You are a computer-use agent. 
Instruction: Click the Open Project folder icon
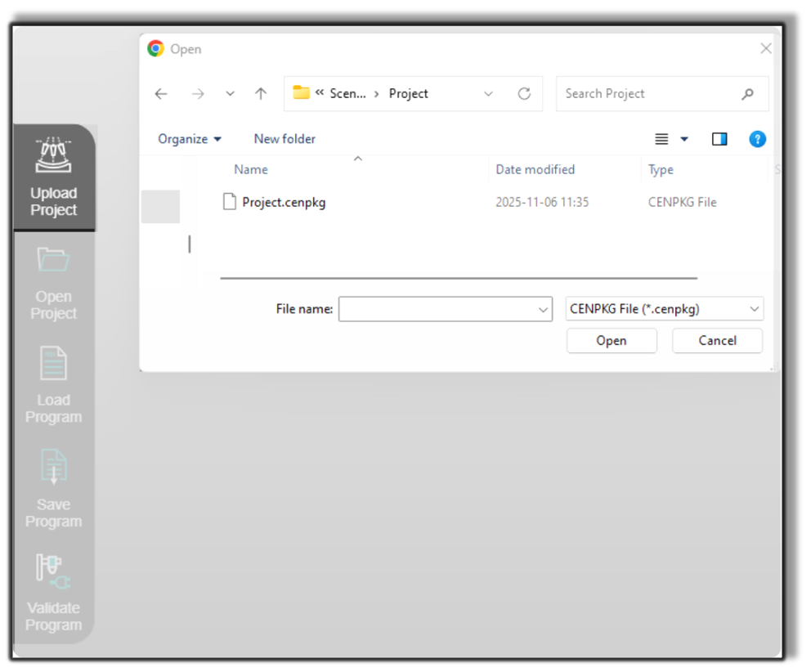click(53, 260)
